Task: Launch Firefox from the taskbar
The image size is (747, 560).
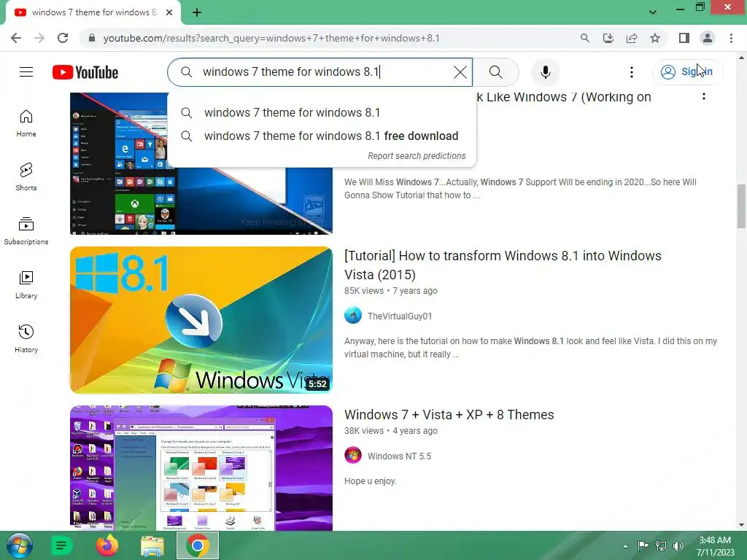Action: pos(107,545)
